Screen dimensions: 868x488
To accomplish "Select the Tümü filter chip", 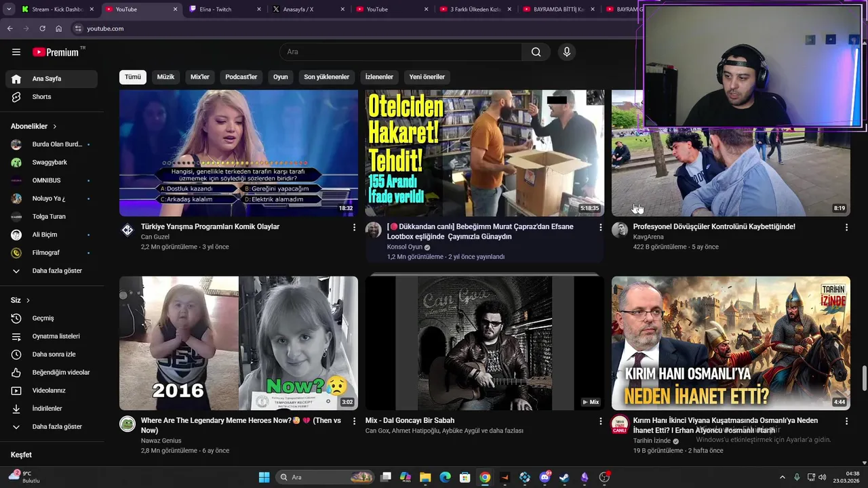I will pyautogui.click(x=133, y=77).
